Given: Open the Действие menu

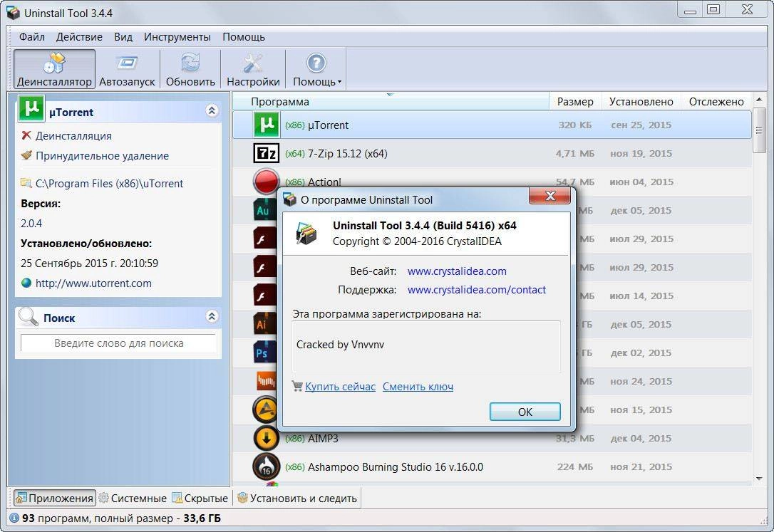Looking at the screenshot, I should [79, 37].
